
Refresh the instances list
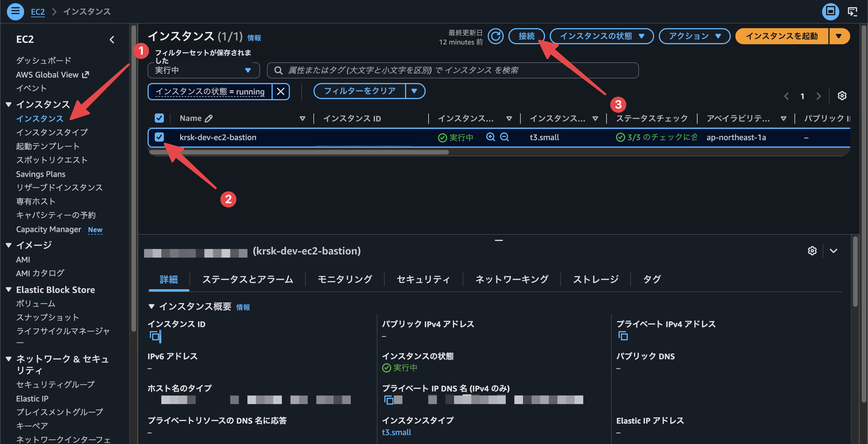click(495, 36)
